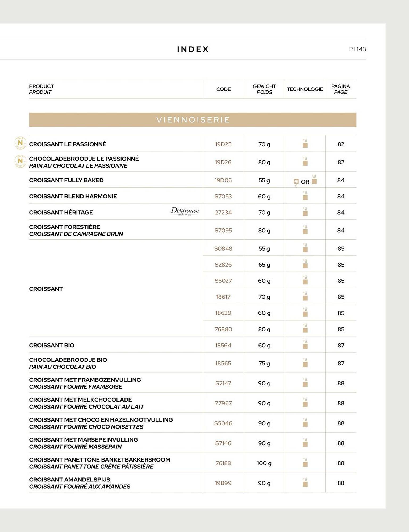Click the CROISSANT FULLY BAKED product name
Image resolution: width=409 pixels, height=532 pixels.
[x=66, y=180]
